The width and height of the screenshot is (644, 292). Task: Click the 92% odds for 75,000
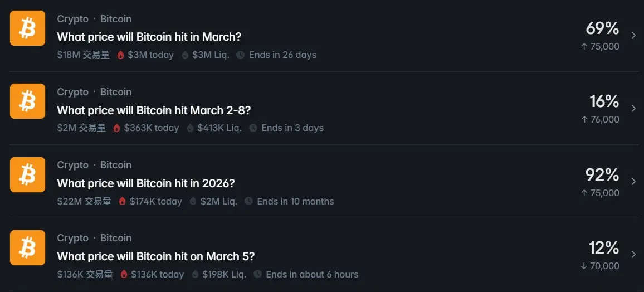click(x=602, y=175)
